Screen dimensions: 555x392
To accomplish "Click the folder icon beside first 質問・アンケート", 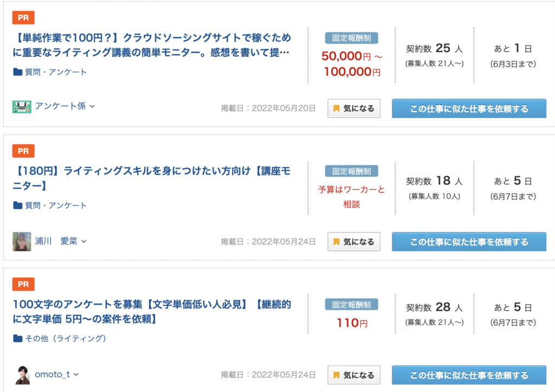I will click(18, 72).
